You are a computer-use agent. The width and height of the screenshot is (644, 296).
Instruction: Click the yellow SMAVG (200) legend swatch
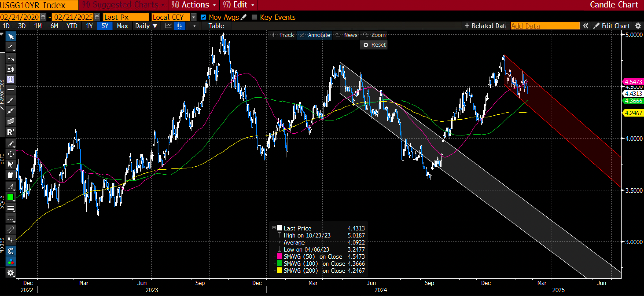pyautogui.click(x=279, y=270)
